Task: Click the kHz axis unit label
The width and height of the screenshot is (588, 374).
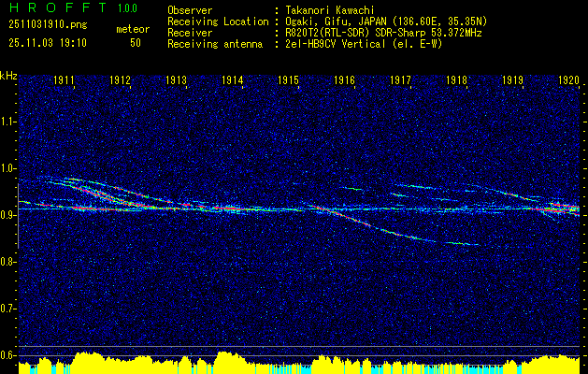Action: pos(8,76)
